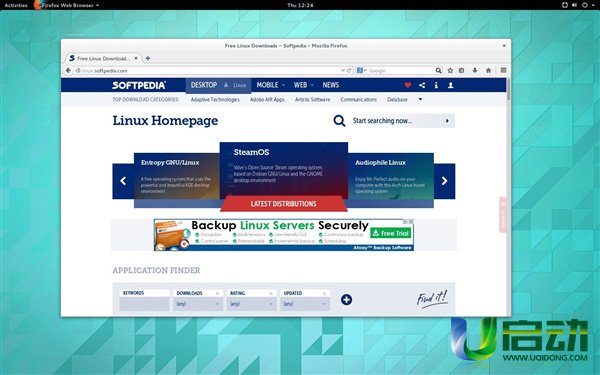Add a filter with the plus circle icon
Screen dimensions: 600x375
pos(346,299)
